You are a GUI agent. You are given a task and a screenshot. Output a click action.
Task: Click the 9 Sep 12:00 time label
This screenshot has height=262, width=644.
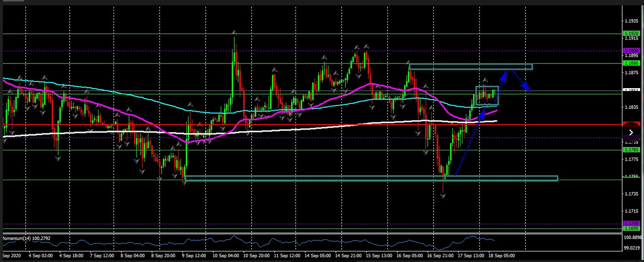pyautogui.click(x=193, y=255)
